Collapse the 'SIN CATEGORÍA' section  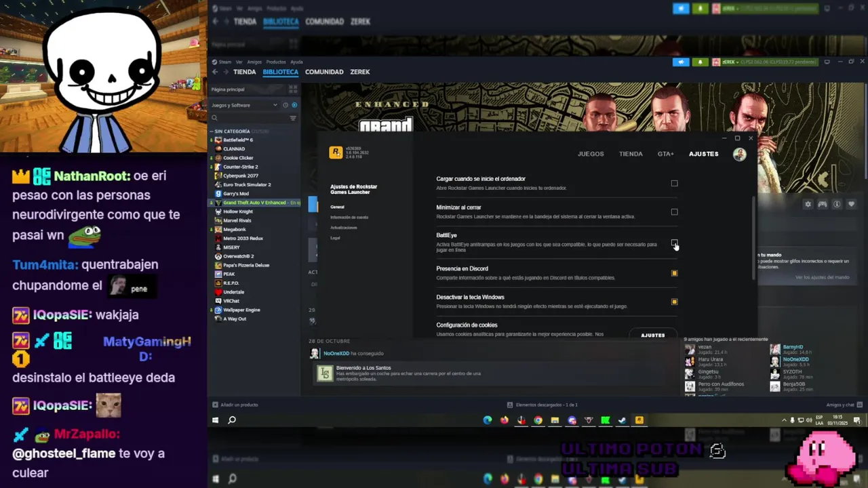212,131
